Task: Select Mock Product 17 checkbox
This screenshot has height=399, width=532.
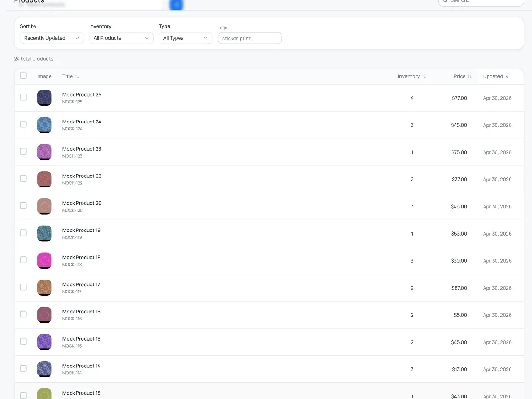Action: [x=24, y=287]
